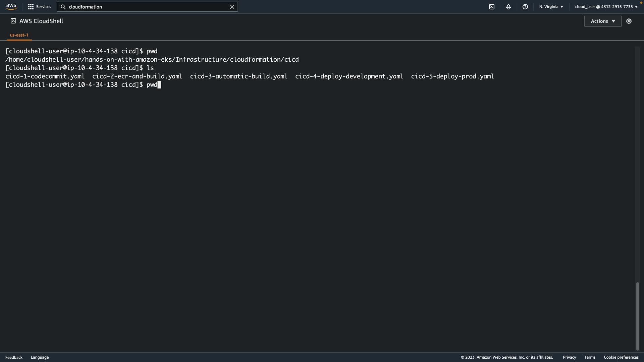
Task: Open the Actions dropdown
Action: pos(603,21)
